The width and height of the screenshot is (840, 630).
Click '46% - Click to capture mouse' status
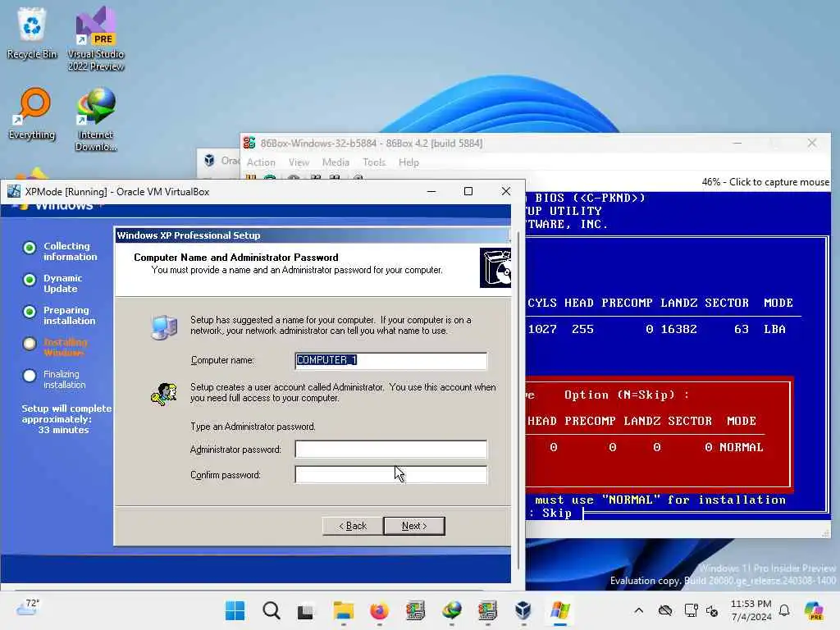(765, 182)
